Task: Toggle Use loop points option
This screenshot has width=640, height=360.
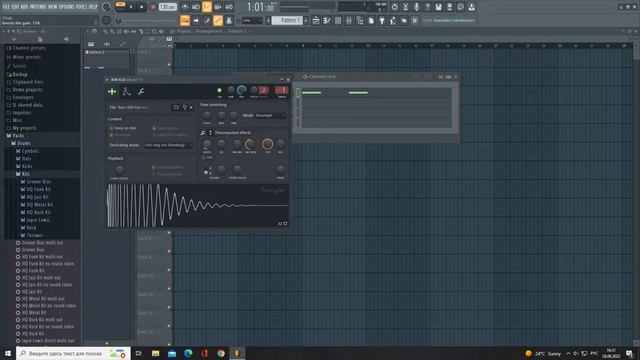Action: (x=167, y=167)
